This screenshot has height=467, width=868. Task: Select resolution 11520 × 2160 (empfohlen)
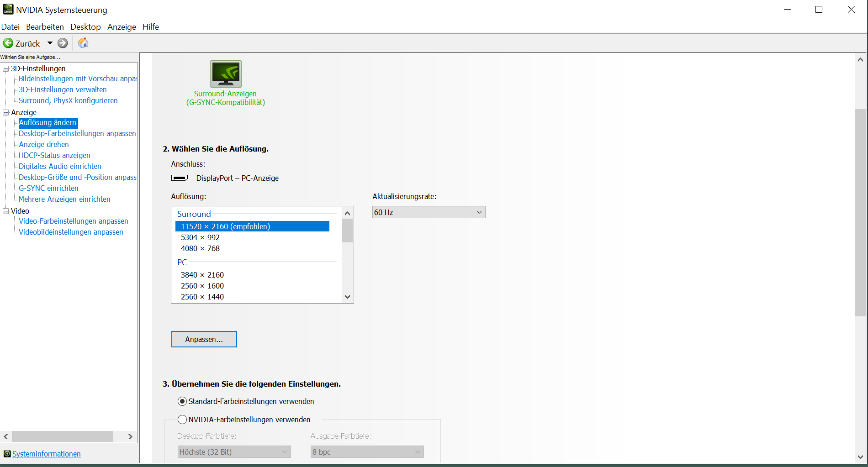(252, 226)
